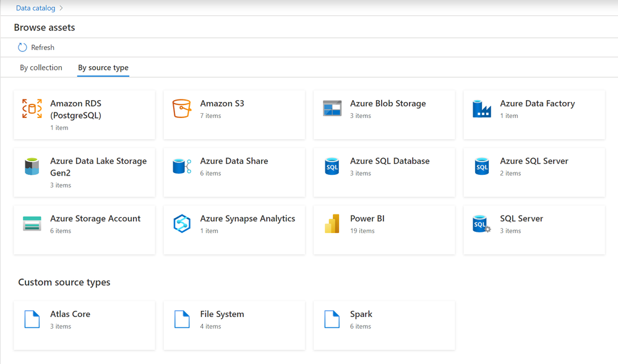
Task: Select the By source type tab
Action: point(103,67)
